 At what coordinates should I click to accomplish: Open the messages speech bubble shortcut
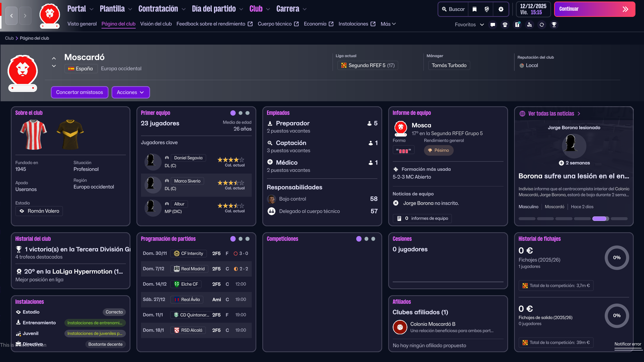493,25
